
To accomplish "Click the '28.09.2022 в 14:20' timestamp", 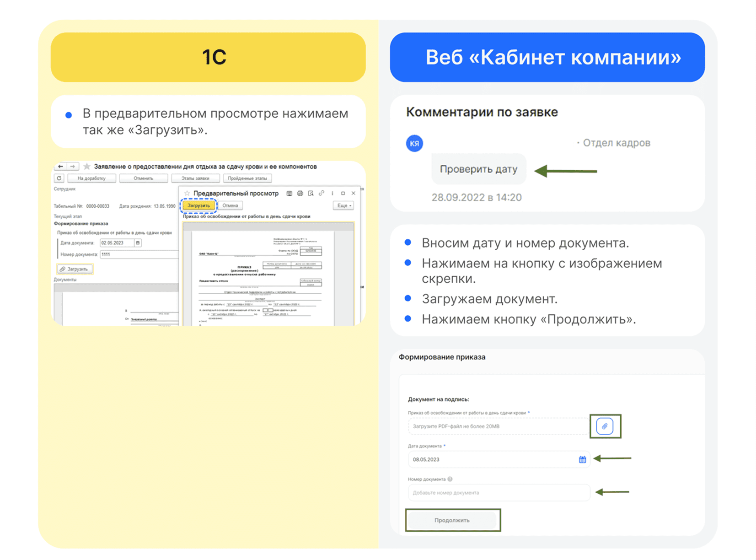I will pyautogui.click(x=477, y=198).
